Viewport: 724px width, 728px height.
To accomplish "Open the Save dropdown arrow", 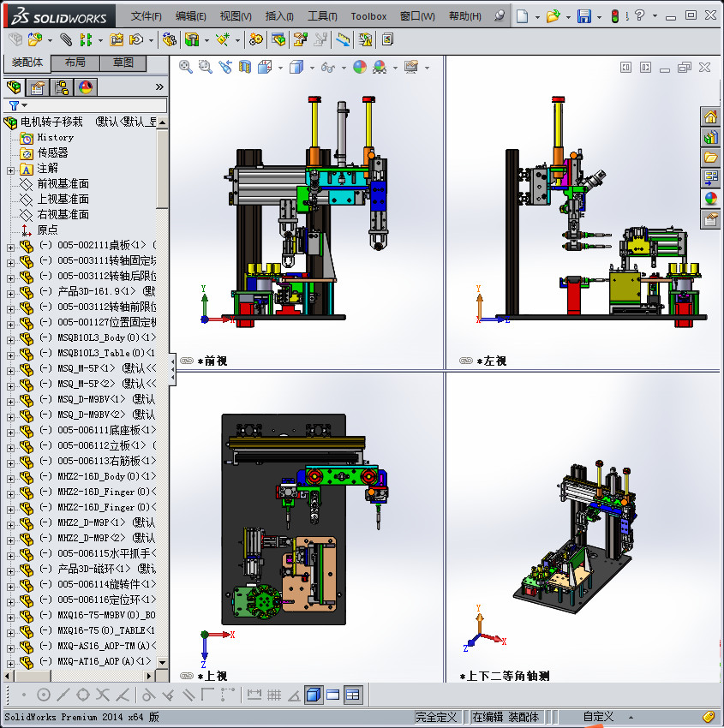I will pos(599,17).
